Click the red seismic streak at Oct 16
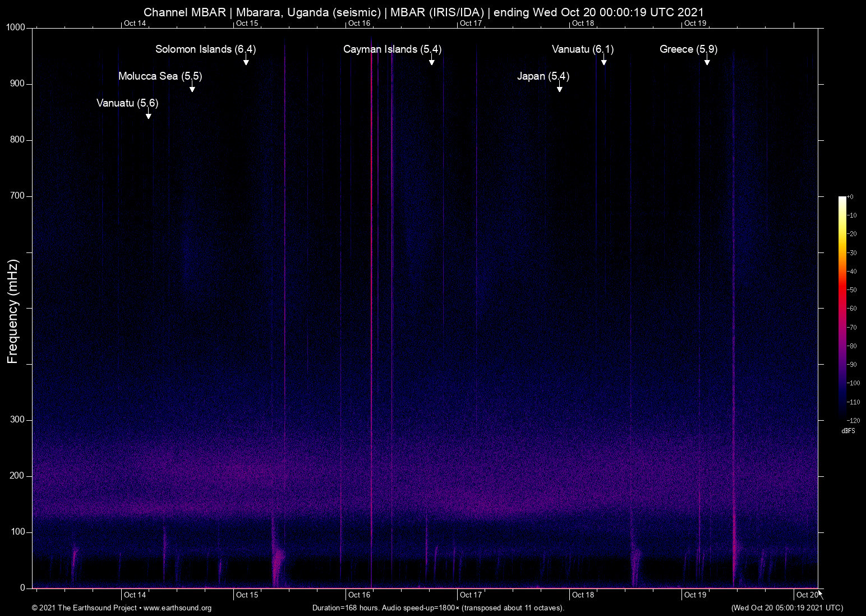Screen dimensions: 866x616 pos(372,309)
